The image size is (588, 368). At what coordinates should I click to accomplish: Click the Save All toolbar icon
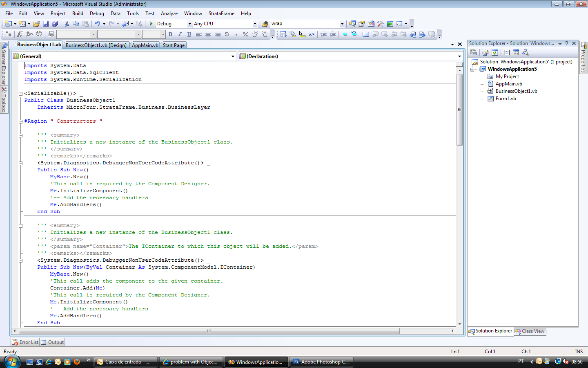(55, 24)
